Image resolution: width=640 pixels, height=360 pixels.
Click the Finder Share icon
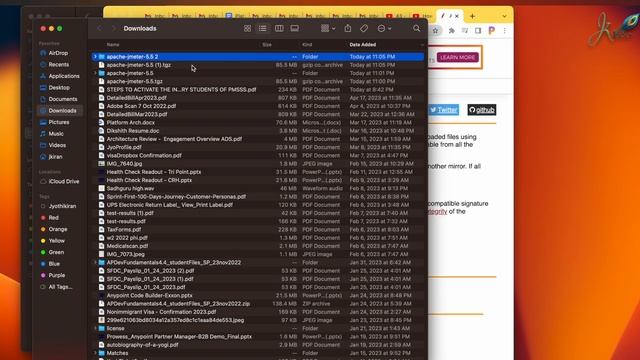pyautogui.click(x=348, y=28)
